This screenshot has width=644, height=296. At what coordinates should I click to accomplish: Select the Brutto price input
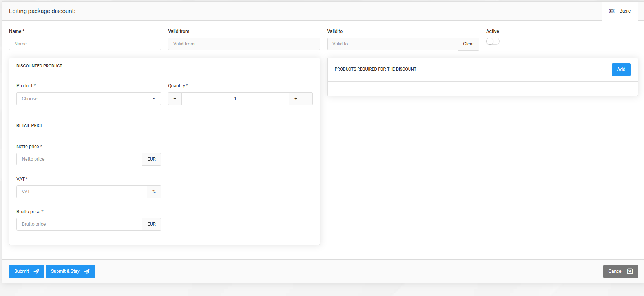79,224
